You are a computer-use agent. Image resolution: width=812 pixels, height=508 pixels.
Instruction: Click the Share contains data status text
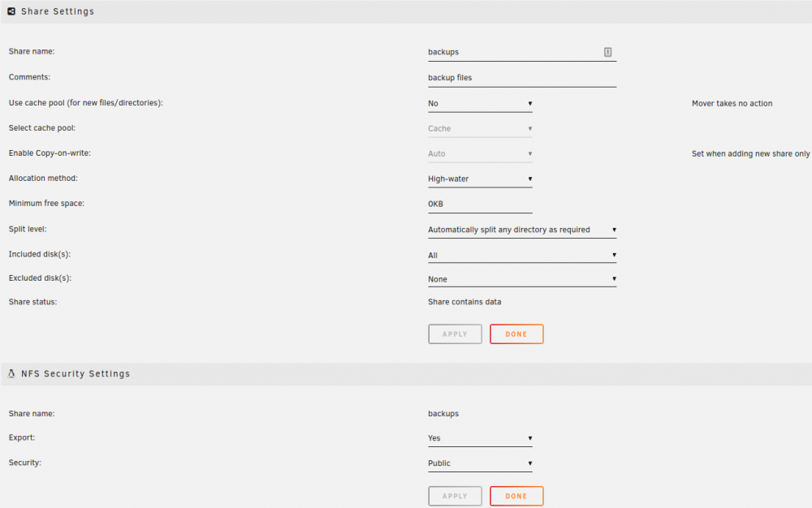click(x=464, y=302)
